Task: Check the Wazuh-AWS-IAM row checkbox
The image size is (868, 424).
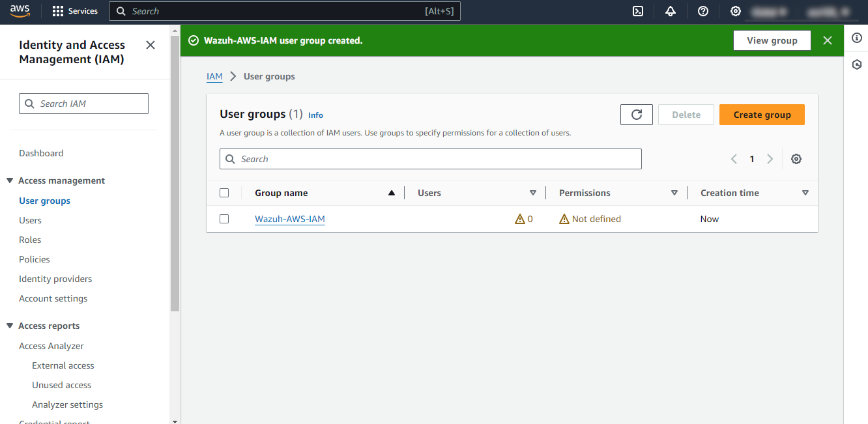Action: point(224,219)
